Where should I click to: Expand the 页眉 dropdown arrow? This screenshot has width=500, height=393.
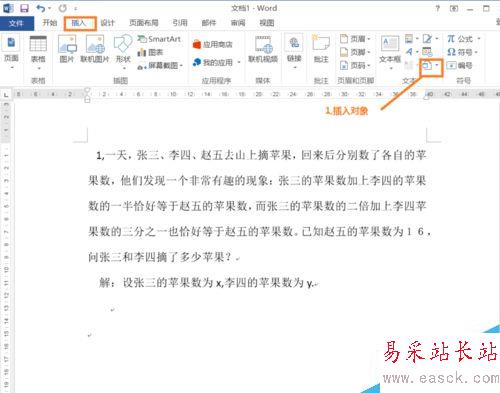[x=369, y=39]
